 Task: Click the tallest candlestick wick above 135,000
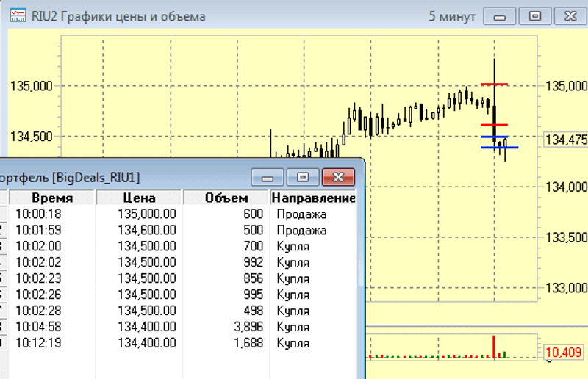click(x=494, y=71)
